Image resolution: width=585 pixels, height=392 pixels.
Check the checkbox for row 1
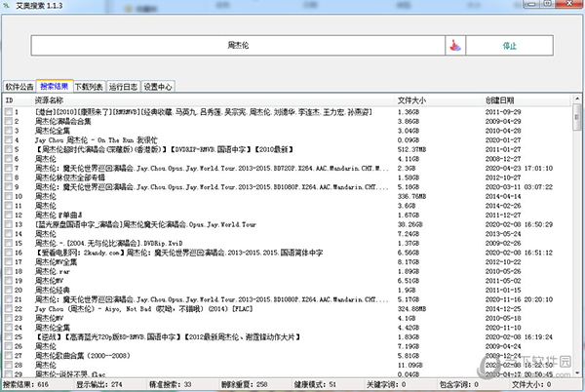(x=8, y=111)
